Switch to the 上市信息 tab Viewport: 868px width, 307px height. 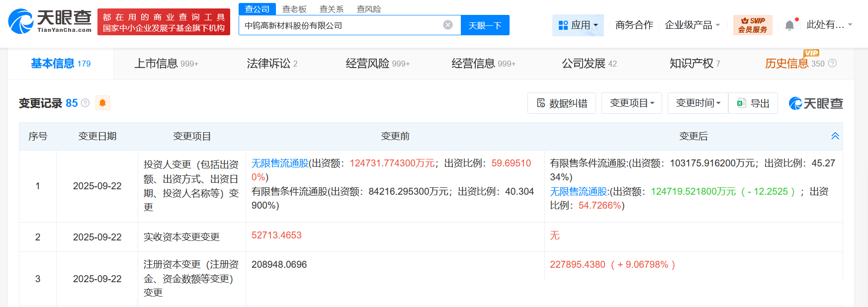point(167,64)
